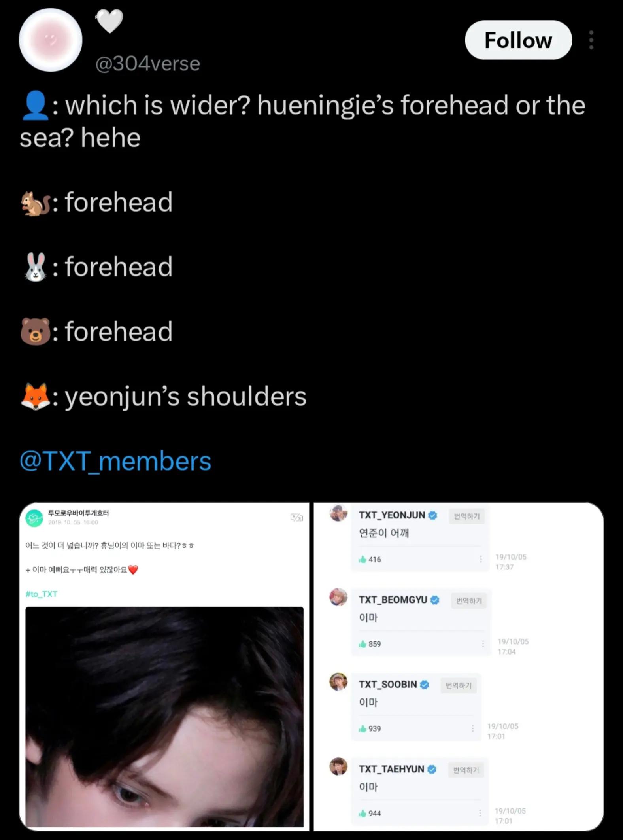Translate TXT_YEONJUN's comment via 번역하기
This screenshot has width=623, height=840.
pos(466,516)
